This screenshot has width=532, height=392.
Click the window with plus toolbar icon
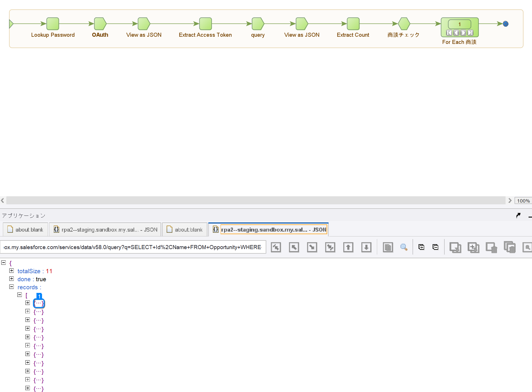point(473,247)
